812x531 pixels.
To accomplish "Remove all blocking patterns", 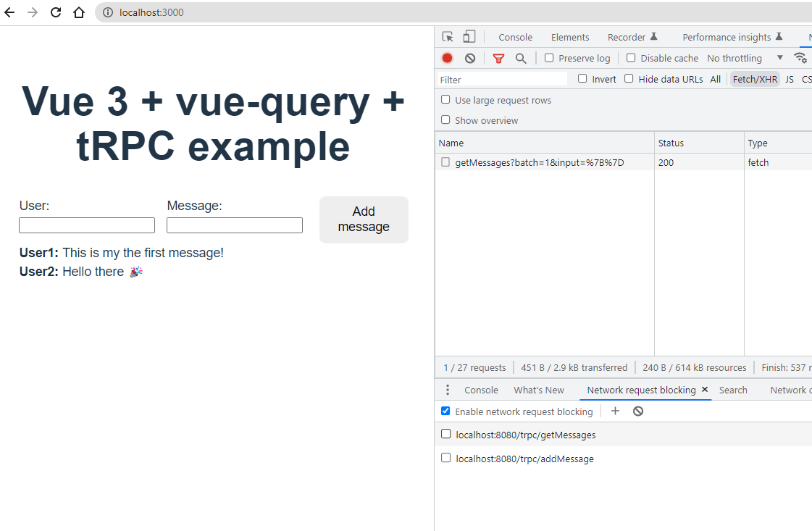I will 638,411.
